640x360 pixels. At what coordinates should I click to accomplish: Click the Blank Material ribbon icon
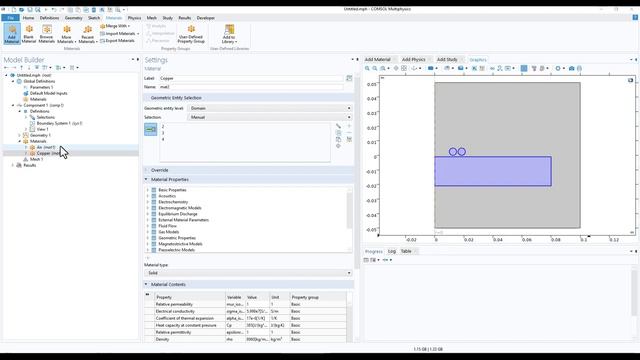click(29, 34)
